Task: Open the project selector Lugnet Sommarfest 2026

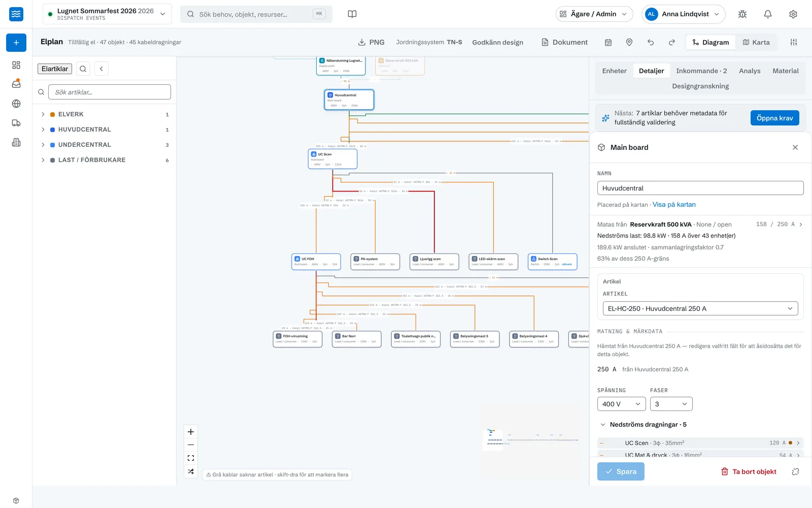Action: [107, 14]
